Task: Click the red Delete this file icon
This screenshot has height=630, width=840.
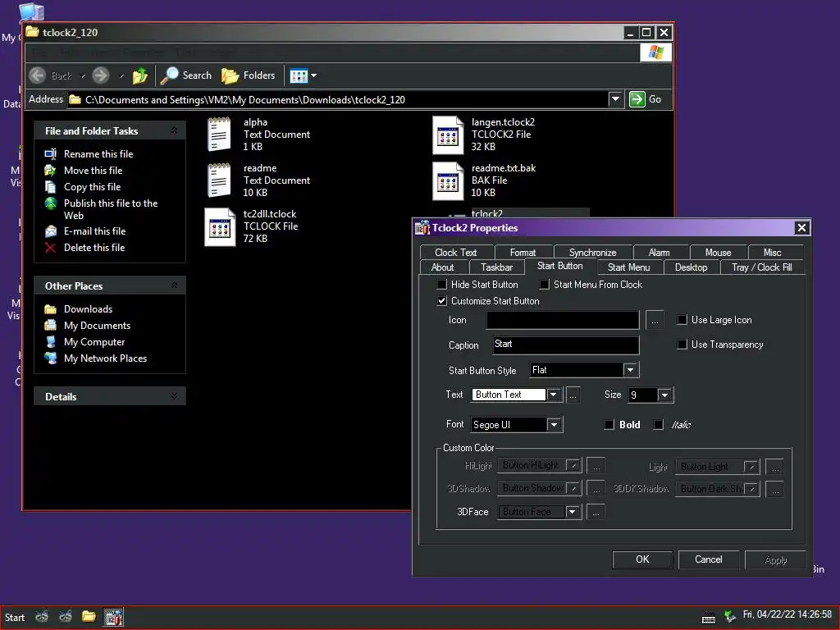Action: tap(50, 248)
